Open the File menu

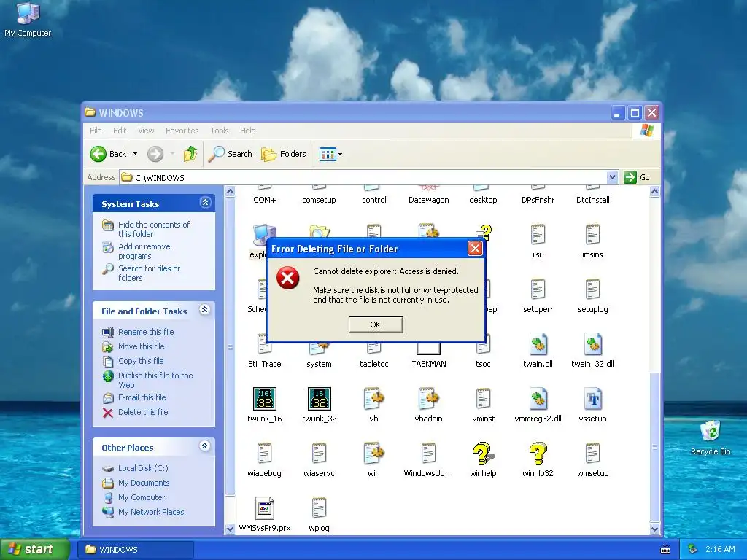[x=96, y=131]
